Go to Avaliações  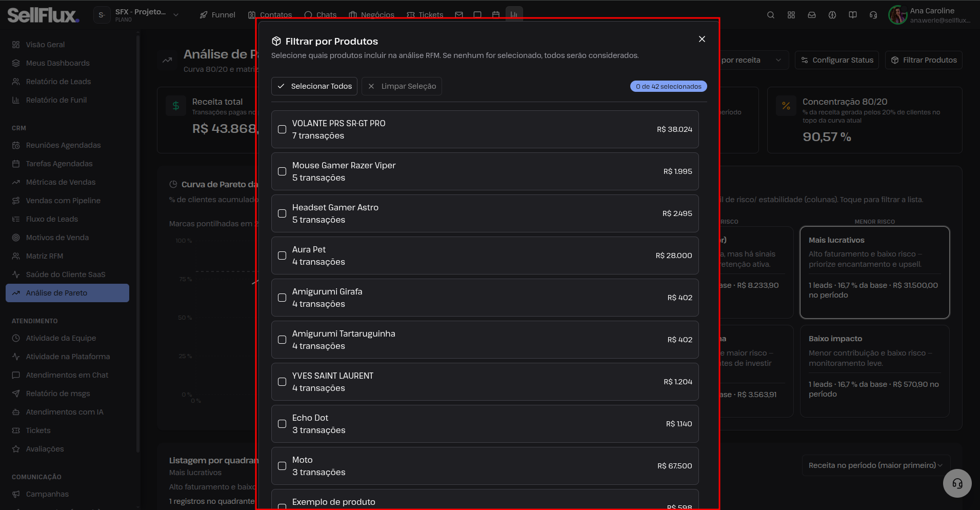coord(67,449)
